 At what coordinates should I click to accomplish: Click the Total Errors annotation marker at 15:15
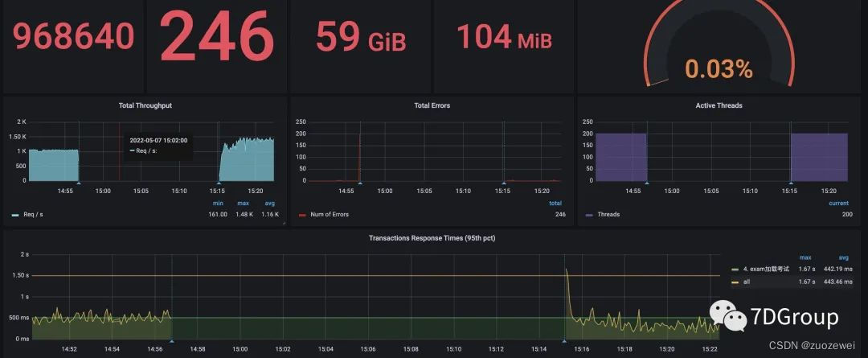tap(504, 183)
